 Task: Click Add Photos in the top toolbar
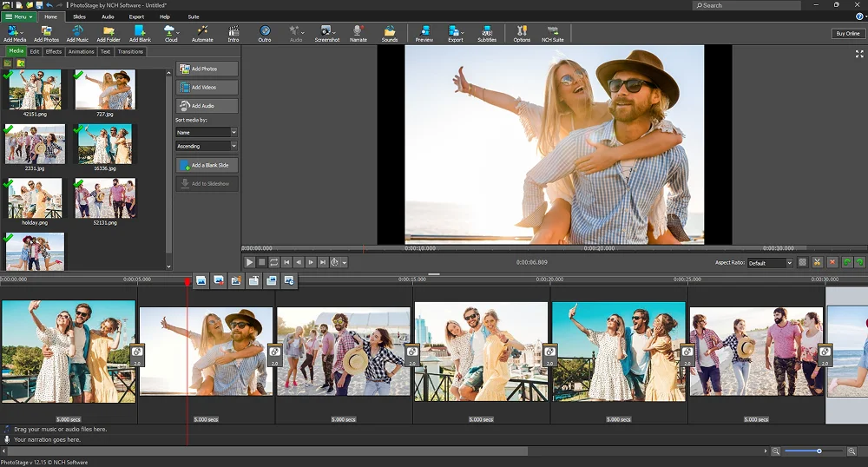click(46, 33)
